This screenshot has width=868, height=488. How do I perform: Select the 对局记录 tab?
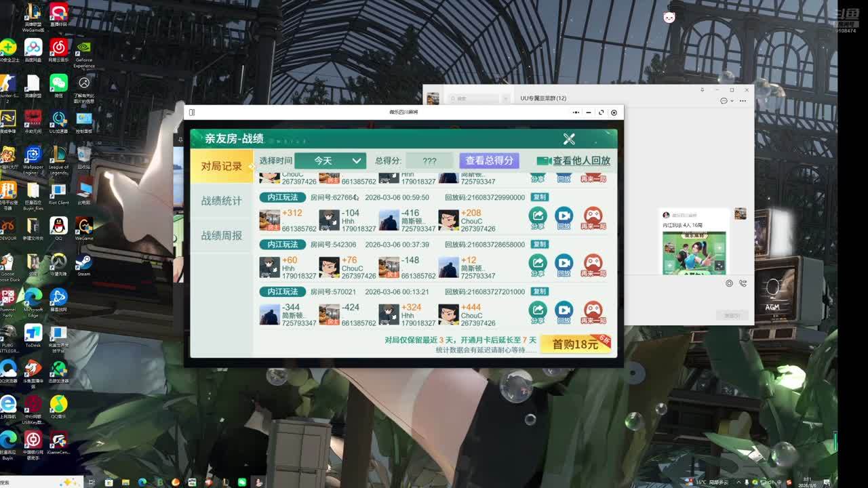pyautogui.click(x=221, y=166)
